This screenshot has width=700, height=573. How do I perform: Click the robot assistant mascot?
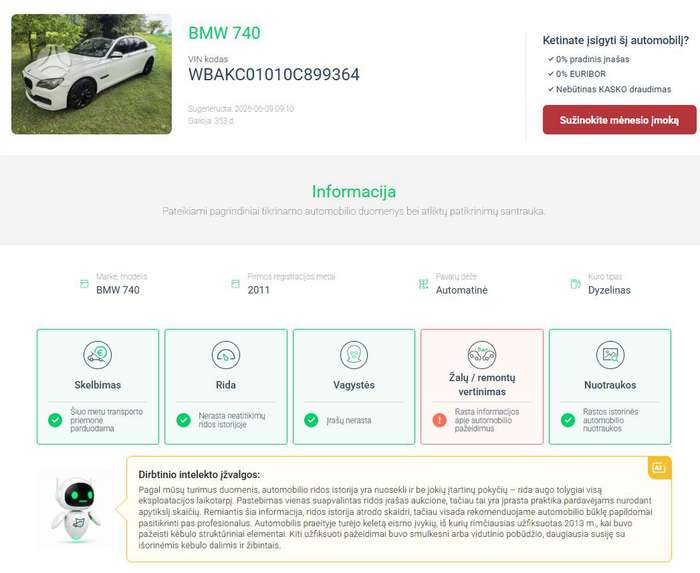76,508
